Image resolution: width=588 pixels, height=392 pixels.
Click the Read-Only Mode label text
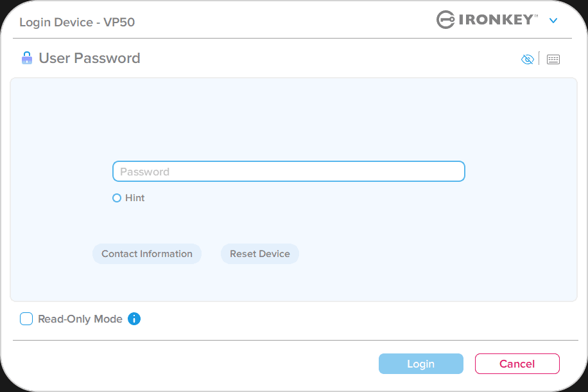[80, 319]
